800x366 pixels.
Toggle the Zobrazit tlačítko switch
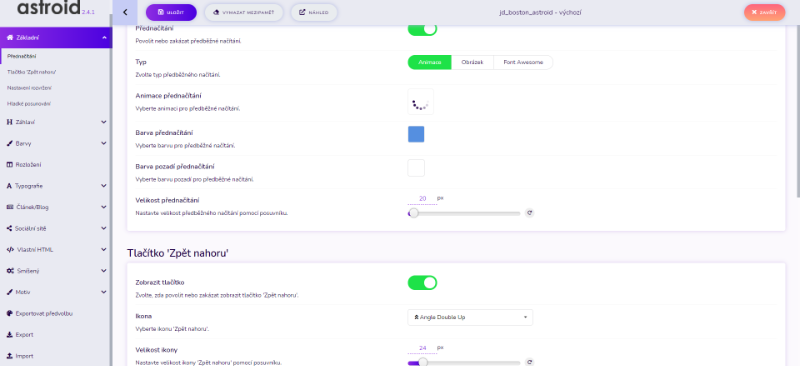click(x=422, y=282)
